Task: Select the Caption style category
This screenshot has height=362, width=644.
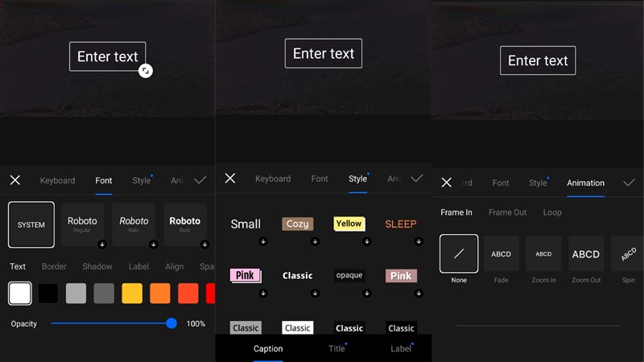Action: (x=268, y=348)
